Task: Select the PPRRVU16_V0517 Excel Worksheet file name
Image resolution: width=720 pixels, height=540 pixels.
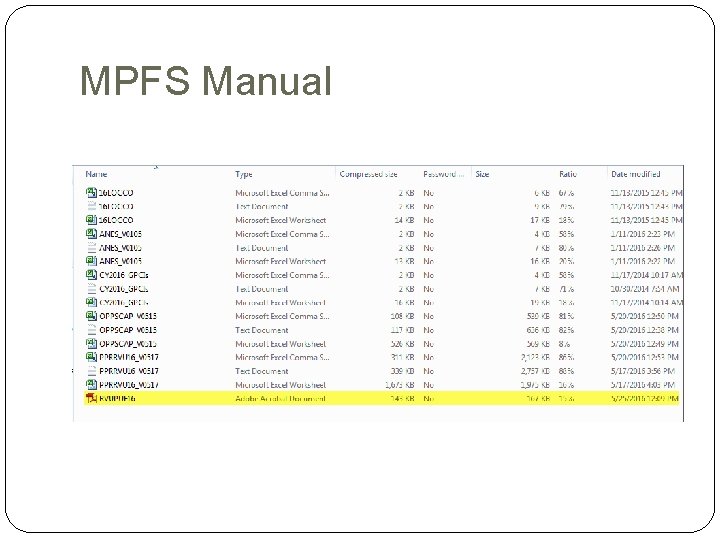Action: coord(129,385)
